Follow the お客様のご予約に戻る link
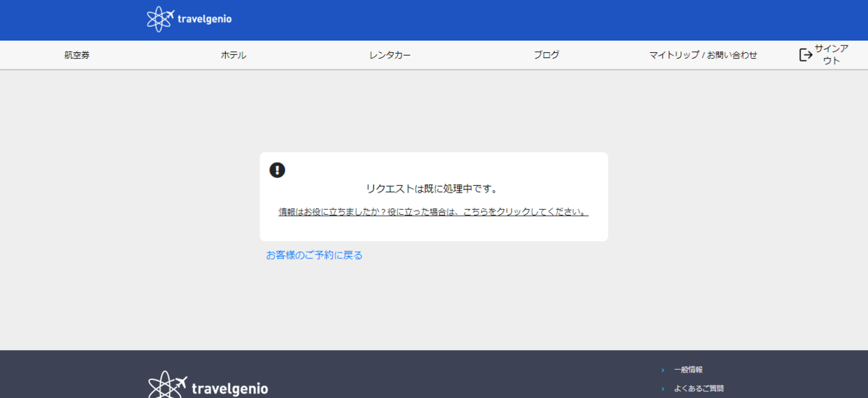This screenshot has height=398, width=868. pos(314,255)
